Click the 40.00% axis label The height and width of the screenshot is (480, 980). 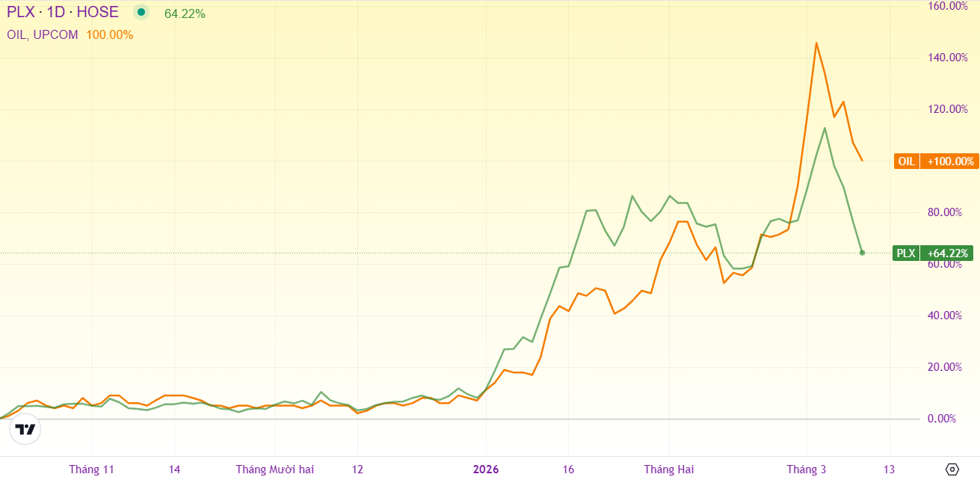944,316
